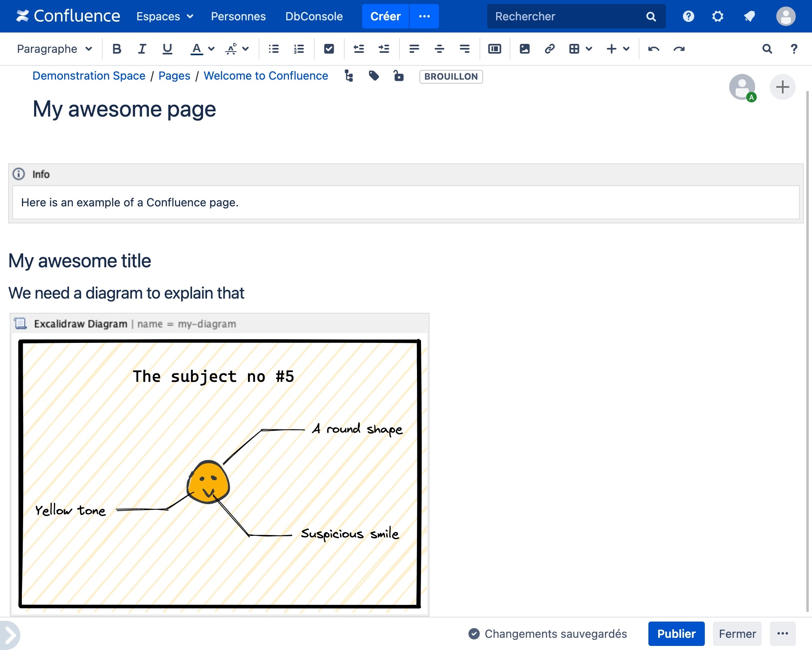
Task: Click the undo arrow in toolbar
Action: [x=654, y=49]
